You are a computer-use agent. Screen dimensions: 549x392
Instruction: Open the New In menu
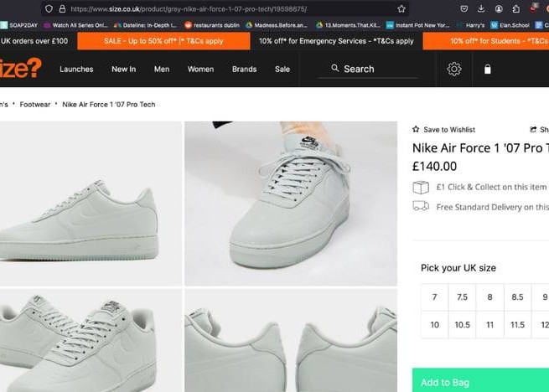click(123, 70)
